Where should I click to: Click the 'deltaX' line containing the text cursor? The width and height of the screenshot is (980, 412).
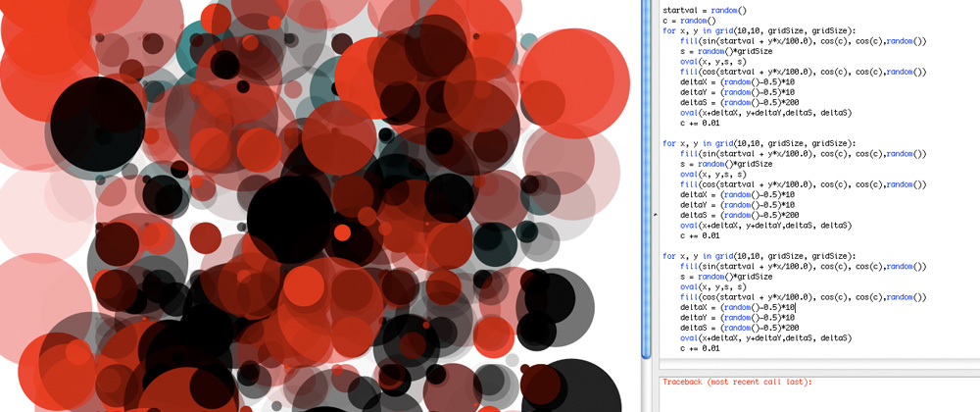pyautogui.click(x=738, y=307)
